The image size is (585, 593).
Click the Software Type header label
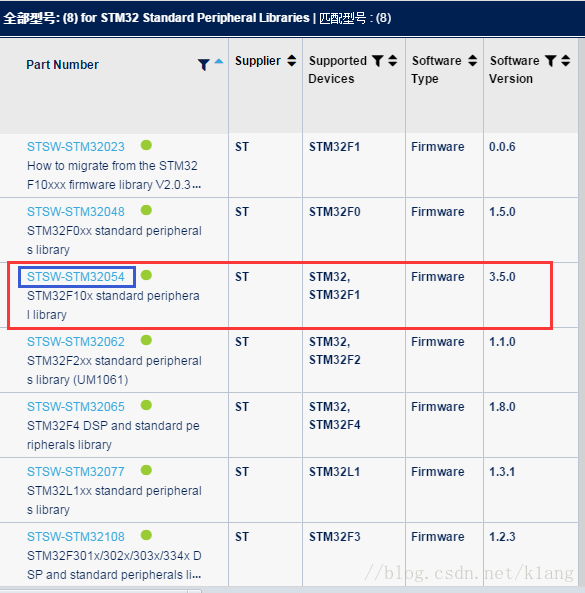(x=437, y=70)
